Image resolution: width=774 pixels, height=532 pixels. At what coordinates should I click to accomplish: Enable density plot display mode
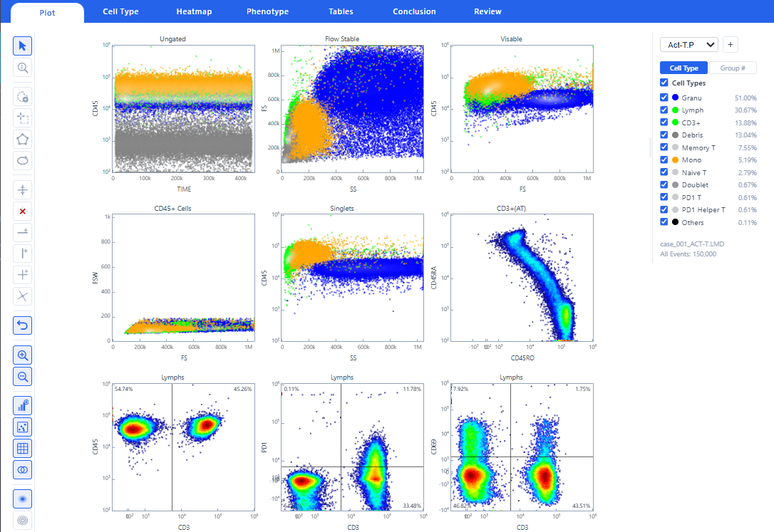pyautogui.click(x=22, y=499)
